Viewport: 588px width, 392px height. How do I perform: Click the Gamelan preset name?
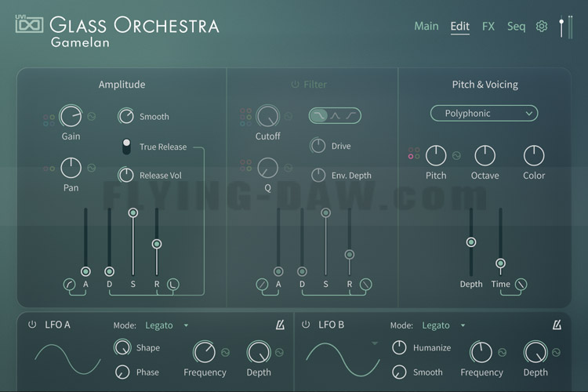pyautogui.click(x=80, y=42)
